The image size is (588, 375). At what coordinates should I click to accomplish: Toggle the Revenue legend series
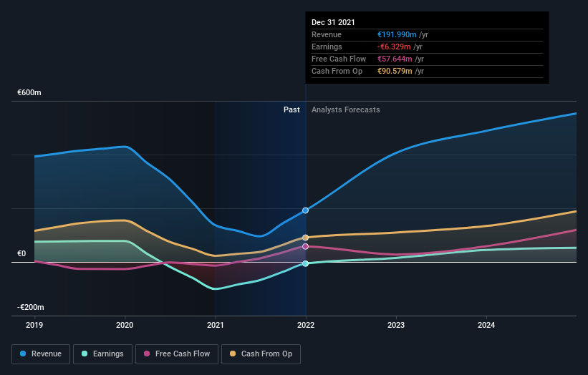(41, 354)
